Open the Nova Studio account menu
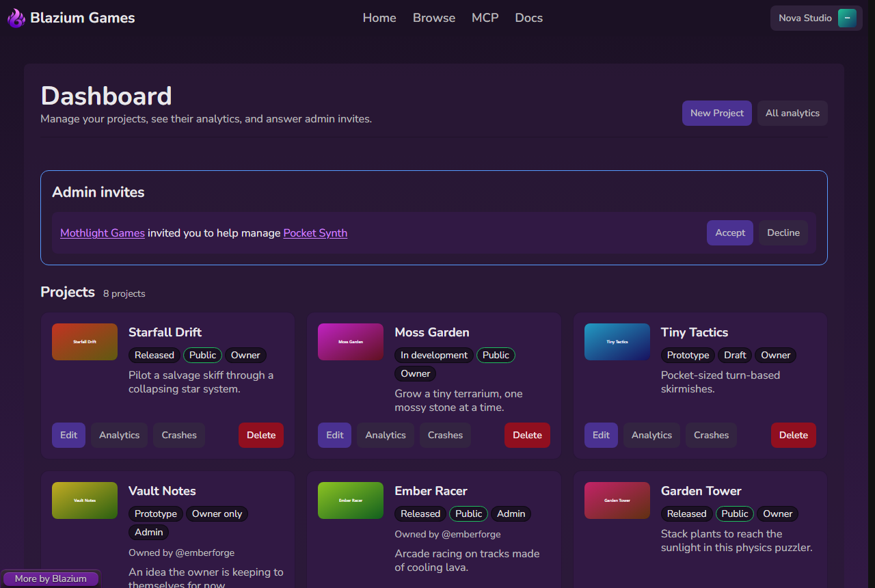 tap(816, 18)
